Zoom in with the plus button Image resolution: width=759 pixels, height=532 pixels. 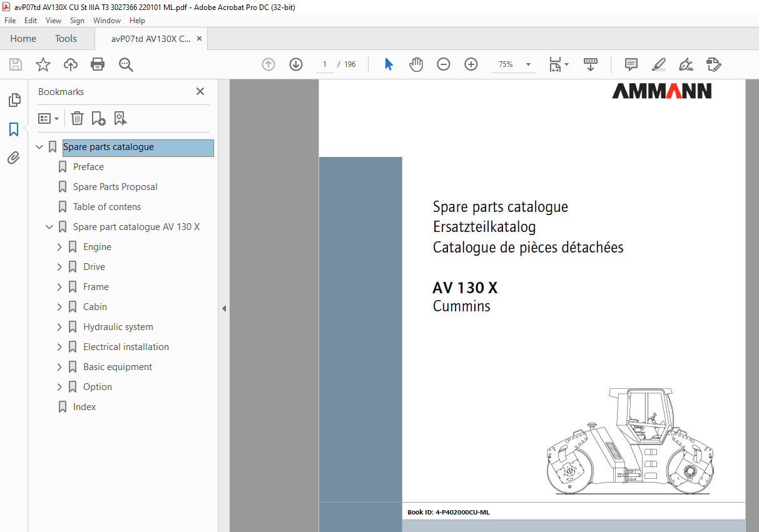[471, 64]
